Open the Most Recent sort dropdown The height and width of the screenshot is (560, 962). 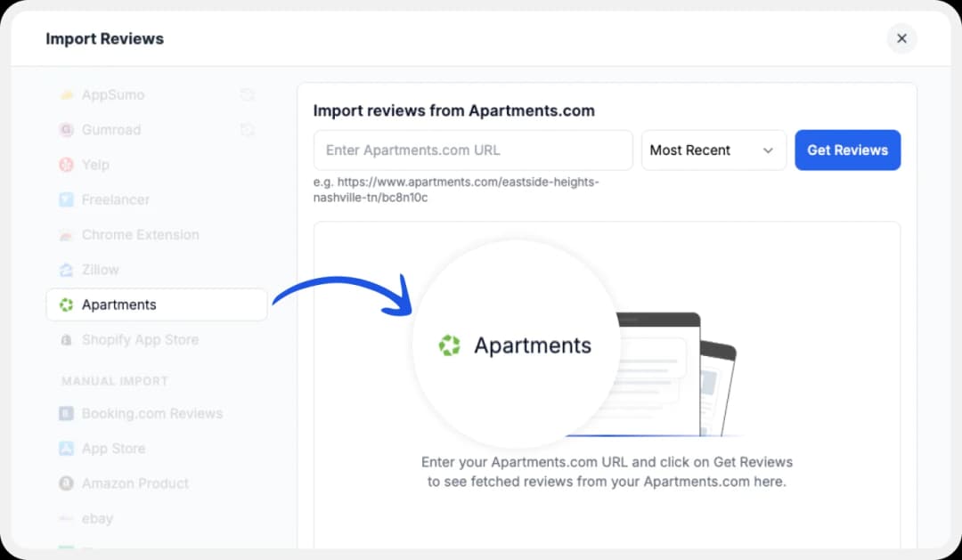click(x=713, y=150)
